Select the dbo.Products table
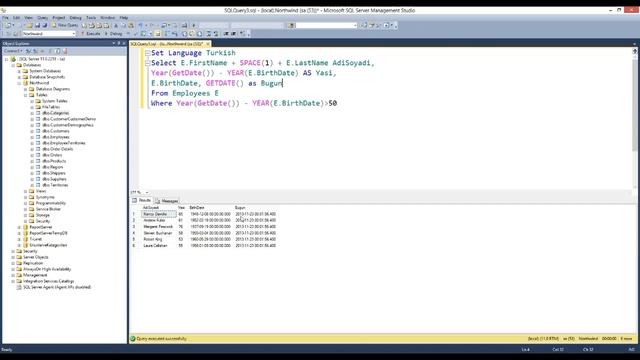This screenshot has height=360, width=640. point(54,161)
